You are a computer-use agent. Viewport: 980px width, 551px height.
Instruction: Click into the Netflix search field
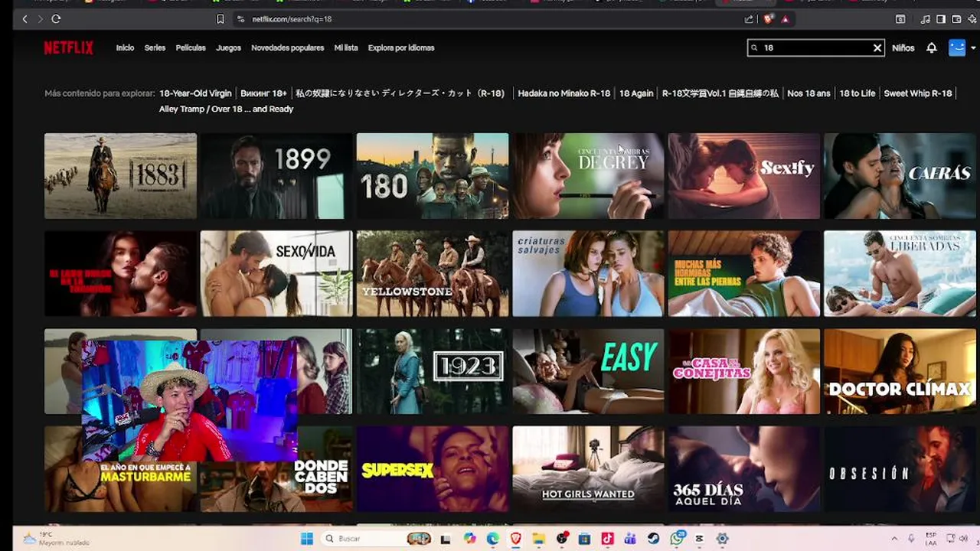[816, 48]
